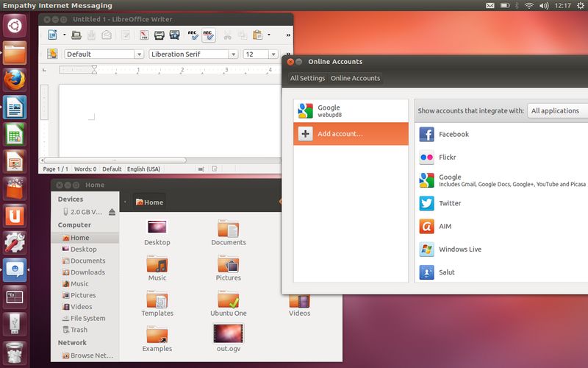Open Music in the Files sidebar

(85, 284)
